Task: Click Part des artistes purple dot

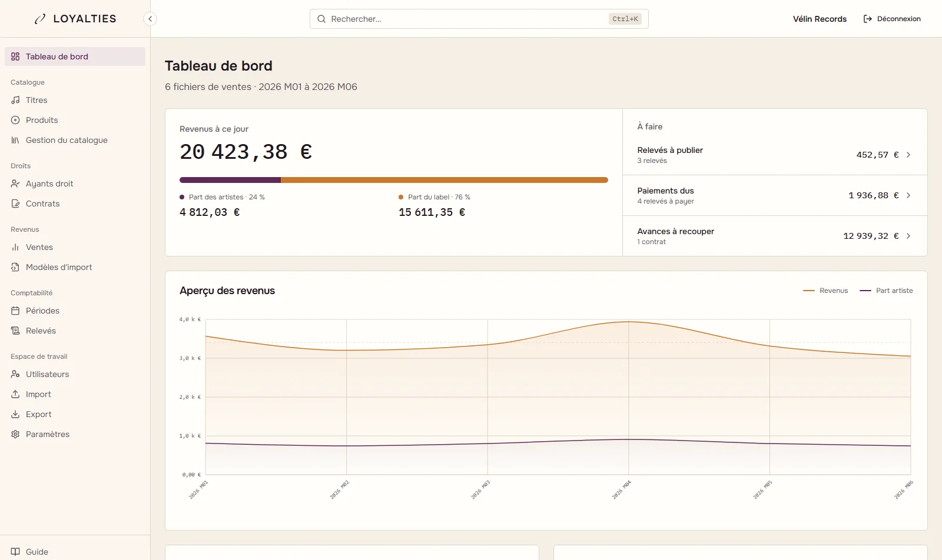Action: pos(182,197)
